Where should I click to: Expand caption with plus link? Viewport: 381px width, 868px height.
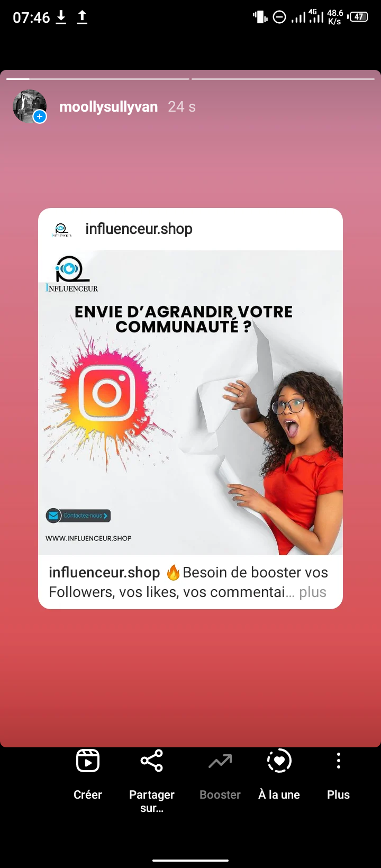point(313,592)
